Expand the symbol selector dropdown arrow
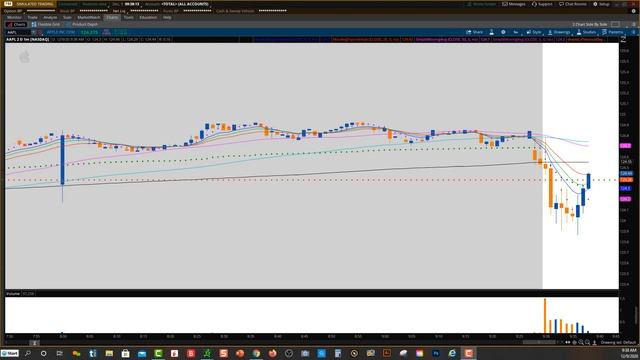This screenshot has height=360, width=640. point(34,32)
